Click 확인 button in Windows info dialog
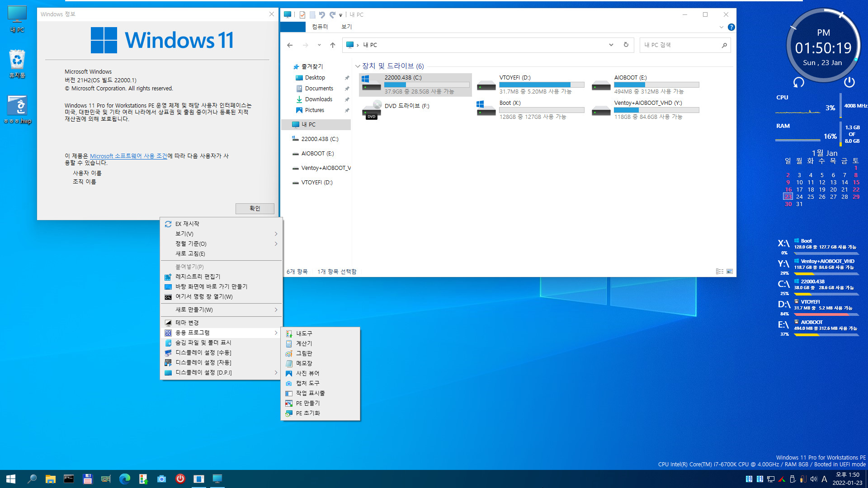The image size is (868, 488). [x=254, y=208]
